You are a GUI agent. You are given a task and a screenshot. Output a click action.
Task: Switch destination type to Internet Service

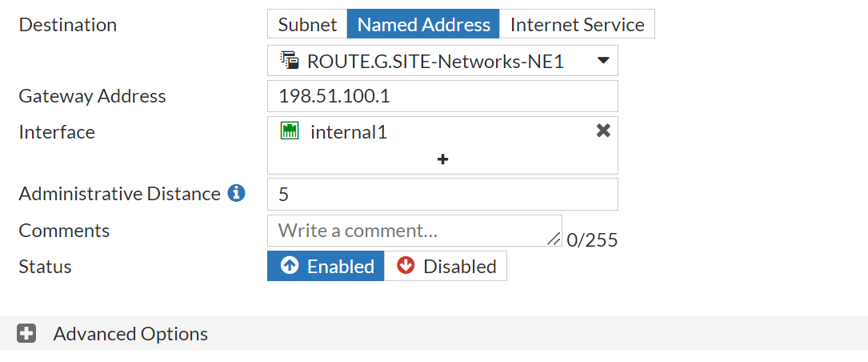tap(577, 24)
